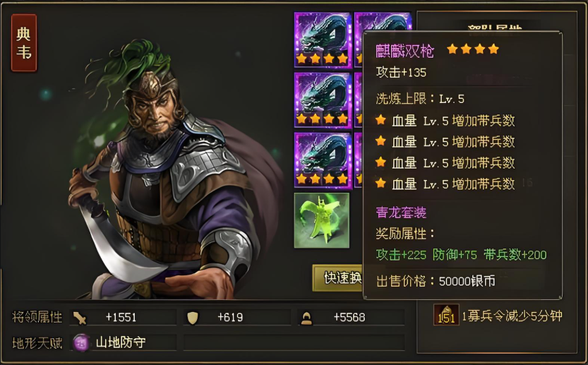Click the 青龙套装 set name label
This screenshot has width=588, height=365.
coord(401,213)
